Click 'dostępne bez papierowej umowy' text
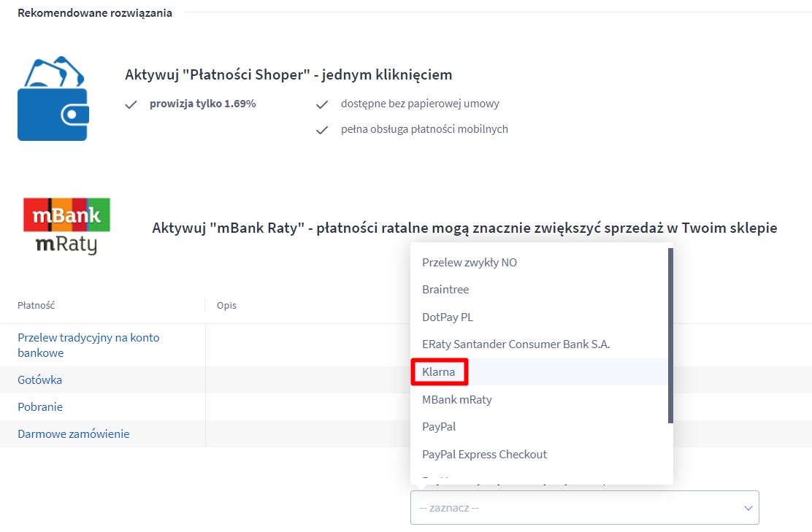812x532 pixels. [x=420, y=104]
